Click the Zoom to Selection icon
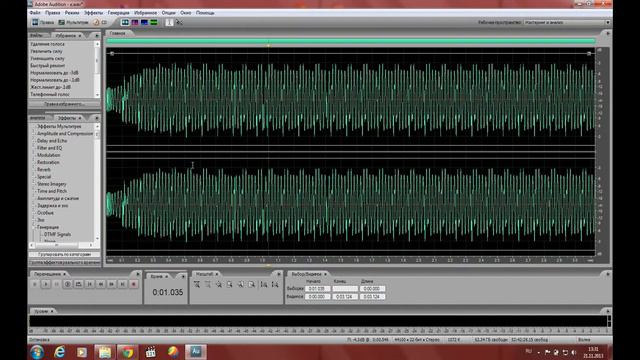This screenshot has width=640, height=360. 230,284
